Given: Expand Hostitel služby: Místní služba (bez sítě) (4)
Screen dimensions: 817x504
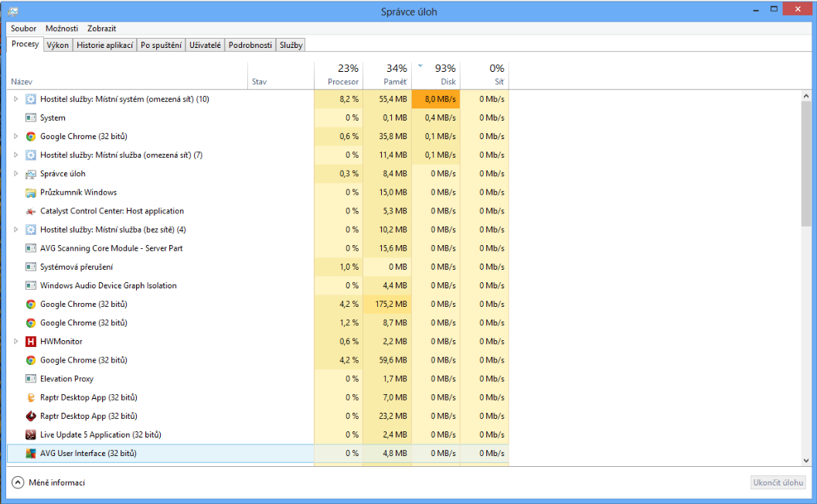Looking at the screenshot, I should pyautogui.click(x=15, y=230).
